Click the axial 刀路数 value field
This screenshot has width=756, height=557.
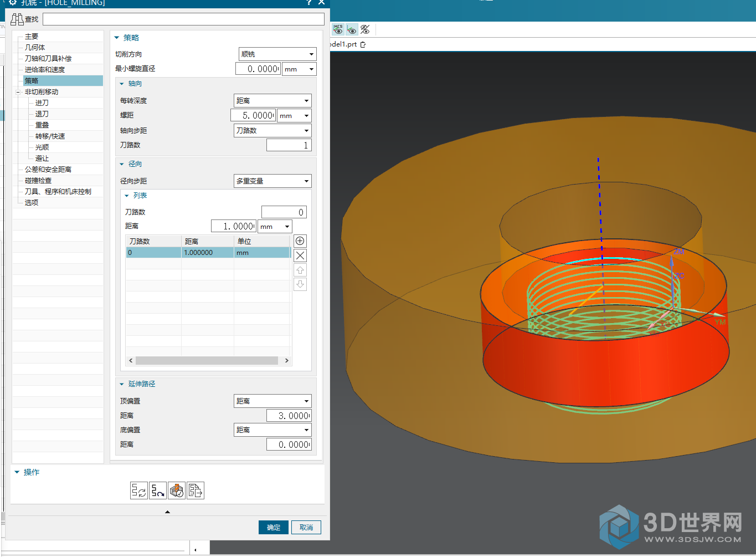click(289, 145)
